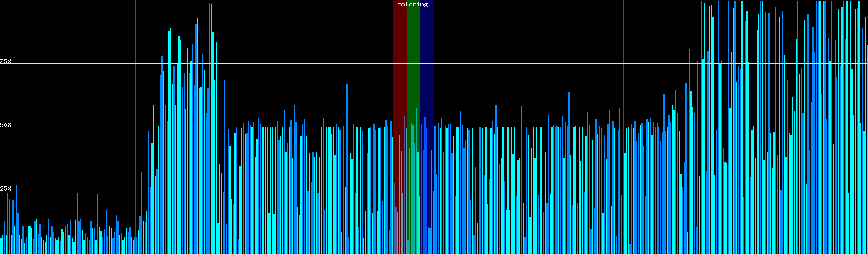Viewport: 868px width, 254px height.
Task: Click the 75% axis label
Action: 6,61
